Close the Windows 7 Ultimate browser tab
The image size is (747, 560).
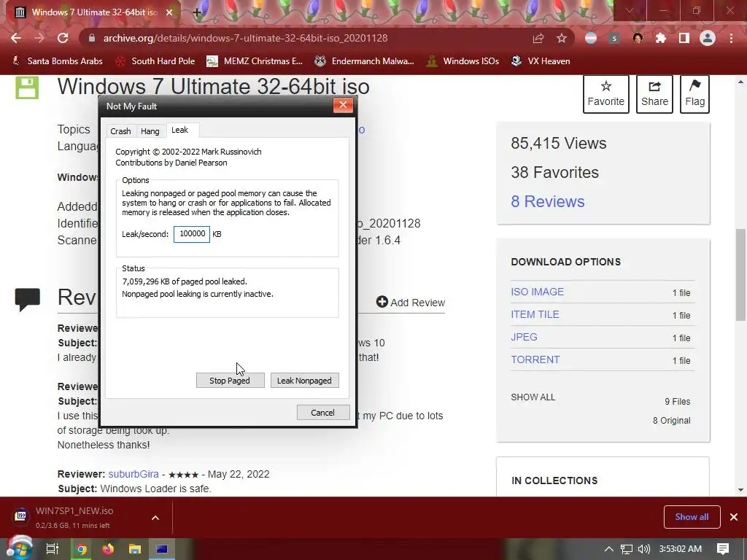169,12
